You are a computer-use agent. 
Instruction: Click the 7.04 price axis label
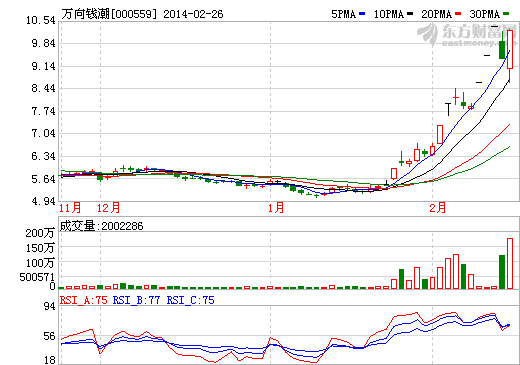coord(43,133)
